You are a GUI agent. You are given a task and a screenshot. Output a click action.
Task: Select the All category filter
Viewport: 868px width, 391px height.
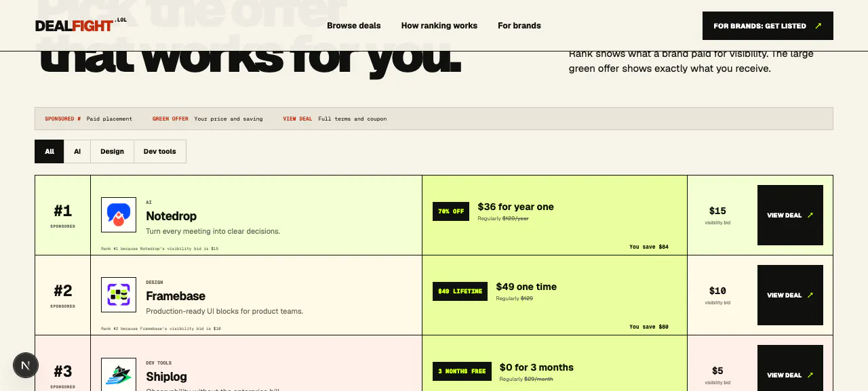click(50, 152)
